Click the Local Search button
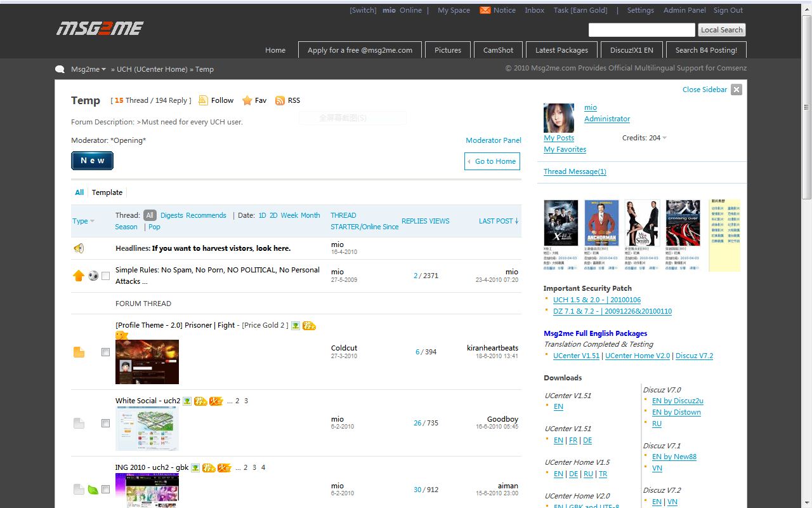The width and height of the screenshot is (812, 508). pyautogui.click(x=722, y=30)
